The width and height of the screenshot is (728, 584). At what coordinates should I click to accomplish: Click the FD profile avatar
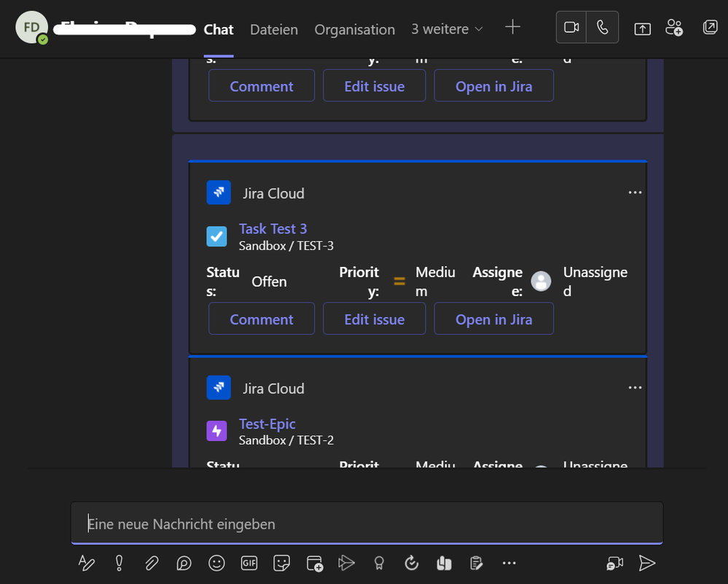pyautogui.click(x=31, y=28)
